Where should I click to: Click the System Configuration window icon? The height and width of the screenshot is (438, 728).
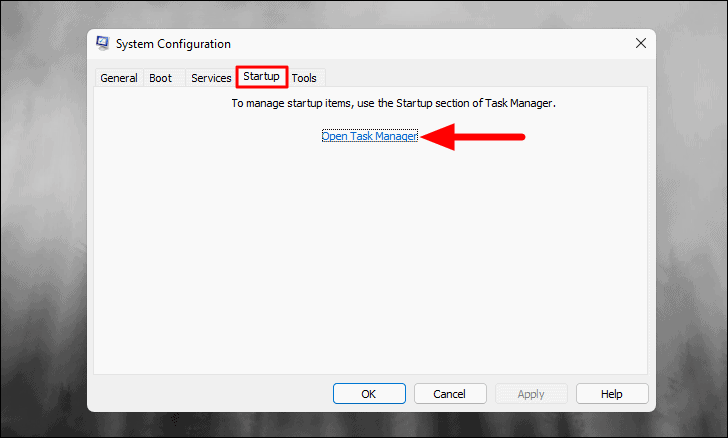coord(103,43)
